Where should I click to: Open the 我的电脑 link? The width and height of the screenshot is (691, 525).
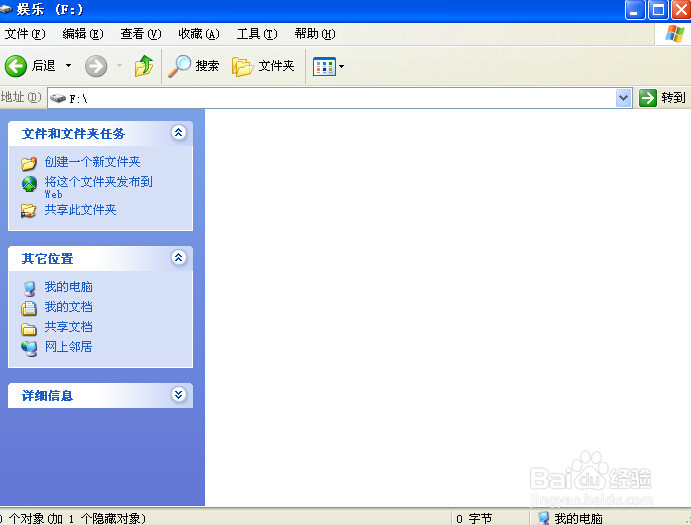68,287
